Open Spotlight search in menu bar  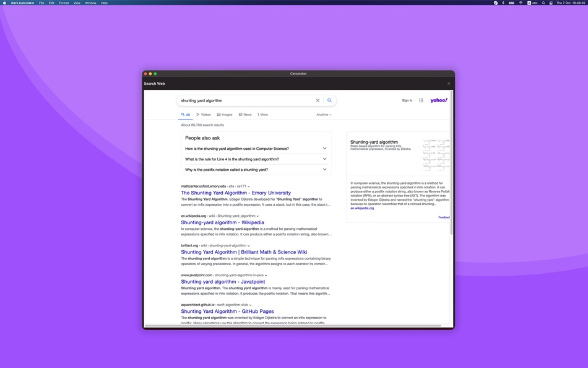543,2
